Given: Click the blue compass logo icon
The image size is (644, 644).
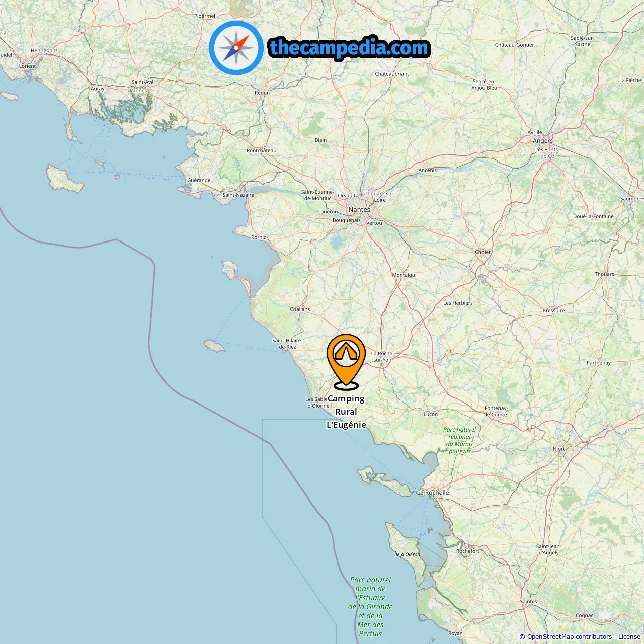Looking at the screenshot, I should pyautogui.click(x=236, y=48).
